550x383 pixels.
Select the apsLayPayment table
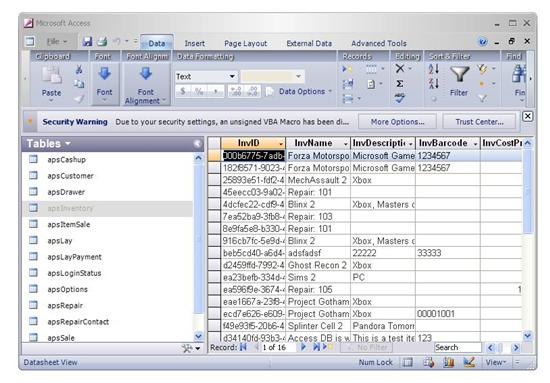click(x=74, y=257)
